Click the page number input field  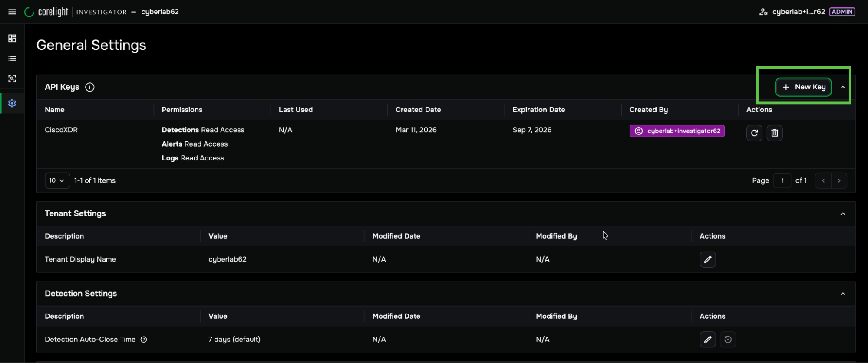click(782, 180)
